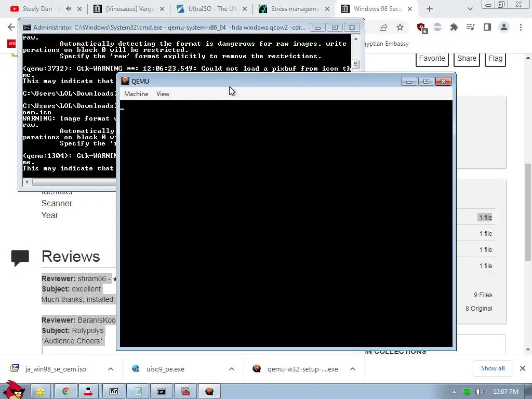532x399 pixels.
Task: Click the browser page vertical scrollbar thumb
Action: coord(528,212)
